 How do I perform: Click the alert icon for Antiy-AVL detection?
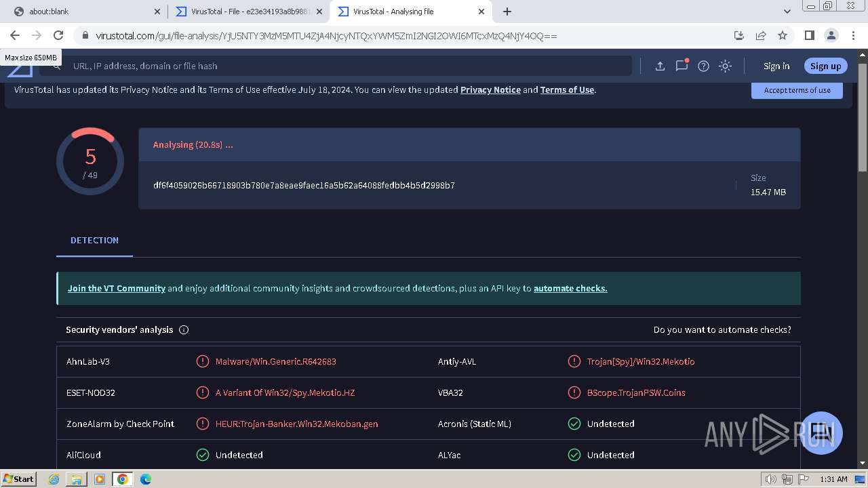point(574,361)
